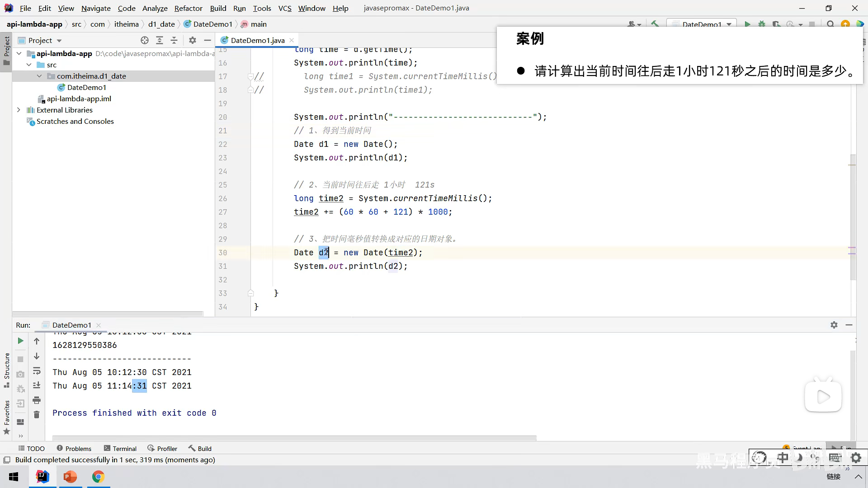Select DateDemo1.java editor tab

pos(257,40)
